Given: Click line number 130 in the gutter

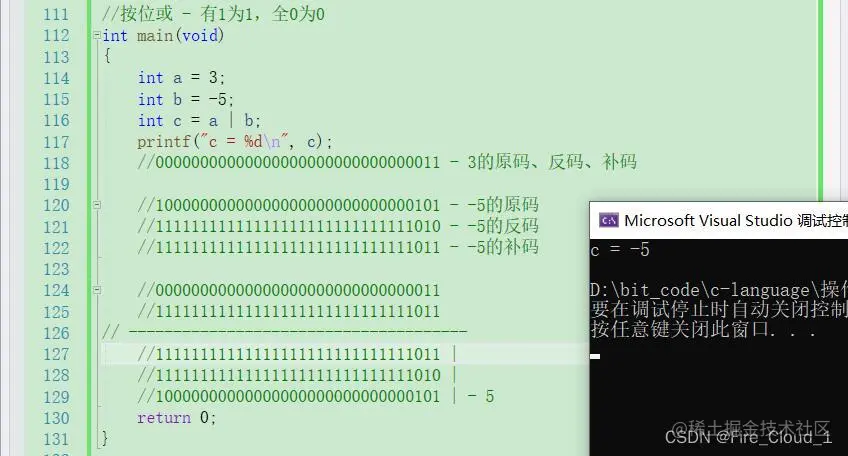Looking at the screenshot, I should coord(56,418).
